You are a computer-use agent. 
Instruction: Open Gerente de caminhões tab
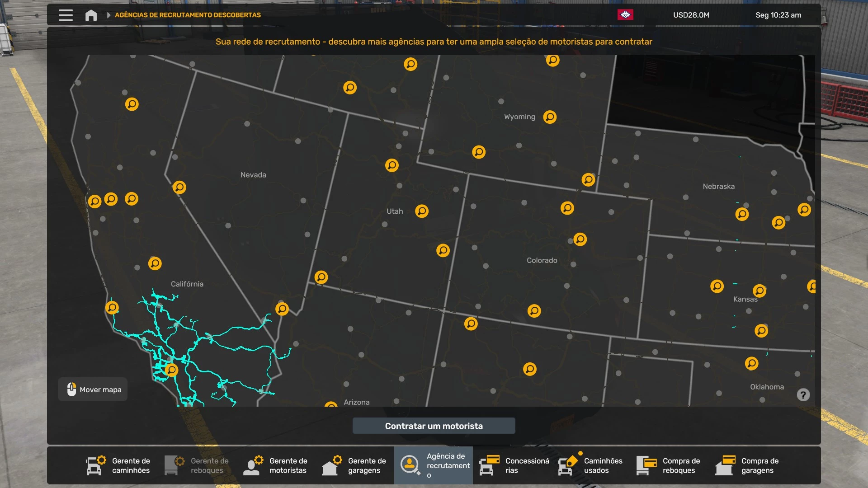click(118, 465)
